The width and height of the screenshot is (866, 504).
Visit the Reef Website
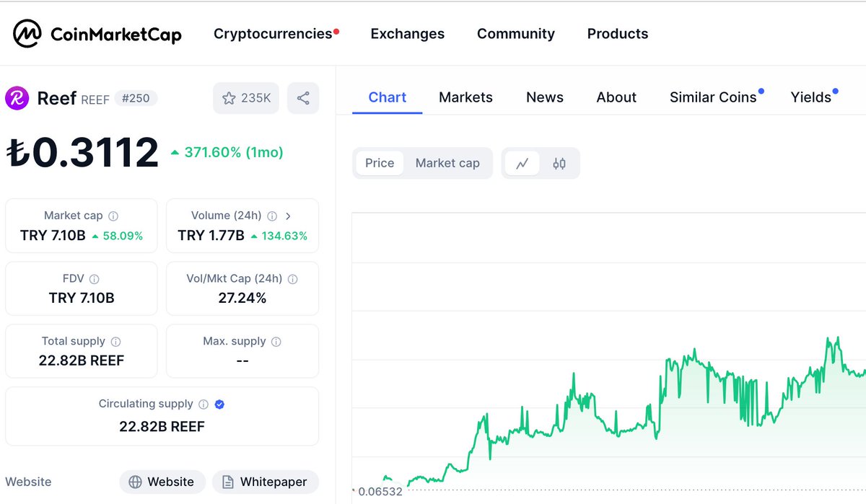[x=162, y=482]
